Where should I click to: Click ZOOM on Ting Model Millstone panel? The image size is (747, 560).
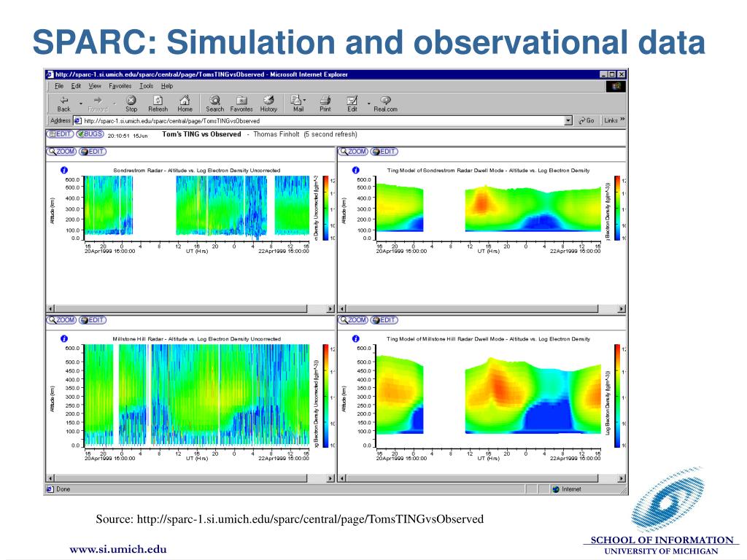pyautogui.click(x=353, y=320)
